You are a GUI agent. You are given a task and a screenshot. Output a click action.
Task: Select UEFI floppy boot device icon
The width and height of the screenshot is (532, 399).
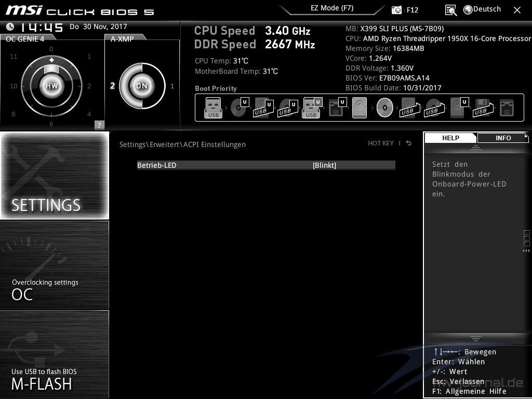[x=337, y=108]
